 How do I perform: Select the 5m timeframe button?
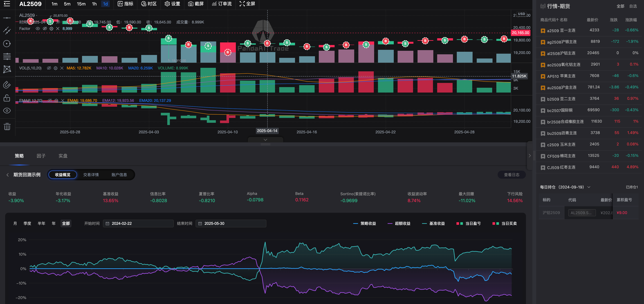click(x=67, y=4)
